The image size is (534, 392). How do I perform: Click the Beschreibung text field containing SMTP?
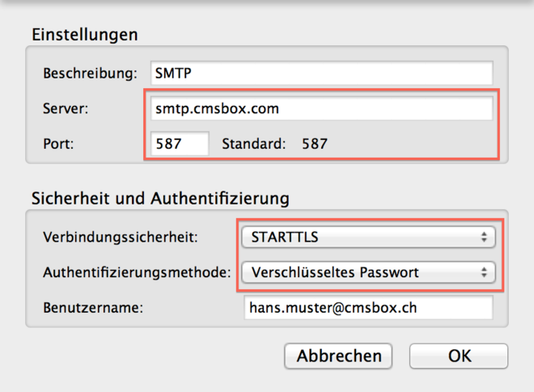[x=320, y=73]
